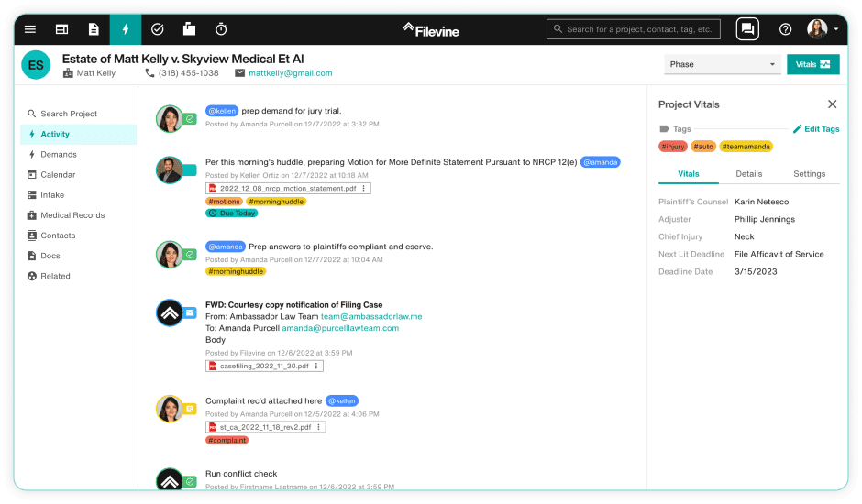Viewport: 862px width, 504px height.
Task: Click the Filevine avatar on FWD Courtesy copy post
Action: pos(170,312)
